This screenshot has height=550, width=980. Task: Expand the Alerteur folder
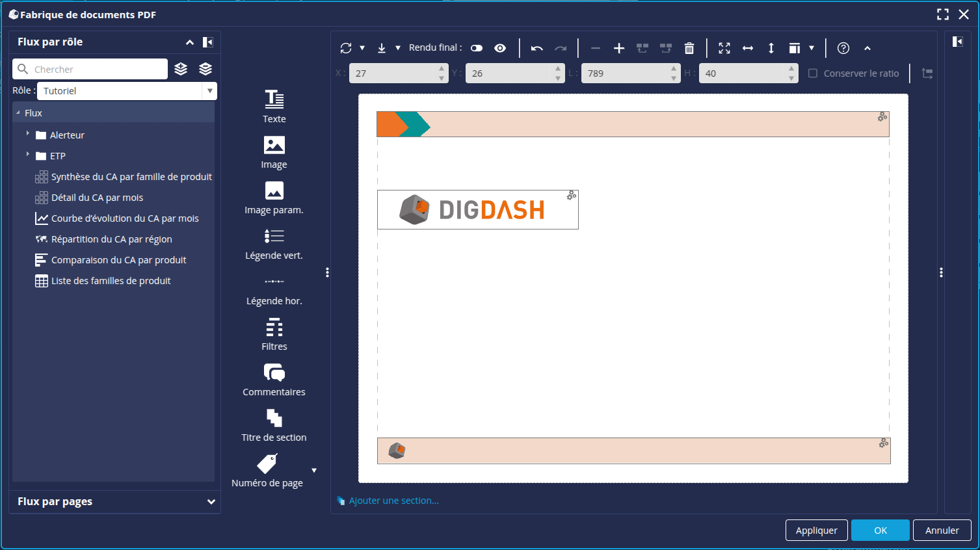click(28, 134)
